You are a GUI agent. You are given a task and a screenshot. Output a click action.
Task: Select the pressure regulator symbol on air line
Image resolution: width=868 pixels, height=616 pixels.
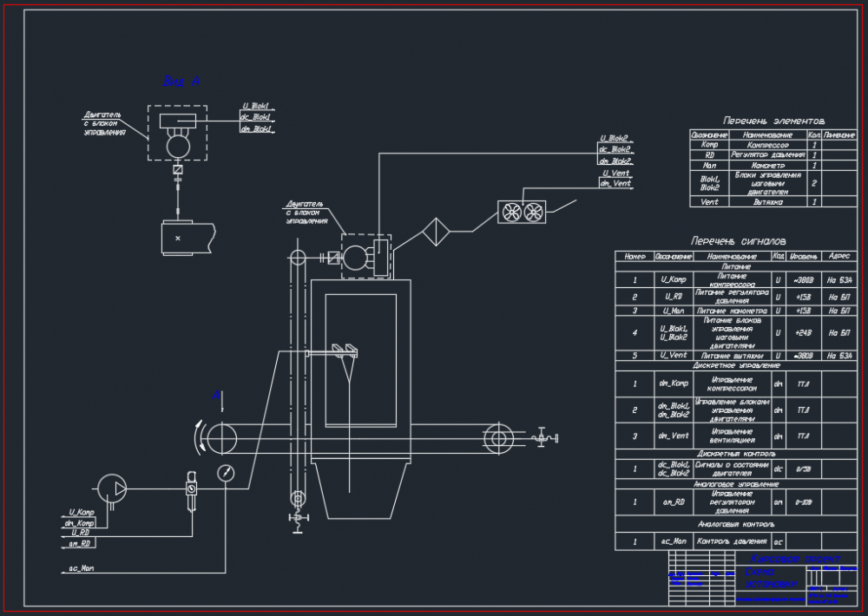pos(191,488)
